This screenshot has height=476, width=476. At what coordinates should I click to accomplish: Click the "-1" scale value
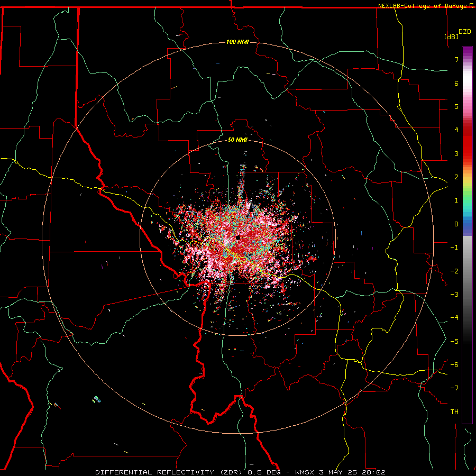tap(454, 248)
